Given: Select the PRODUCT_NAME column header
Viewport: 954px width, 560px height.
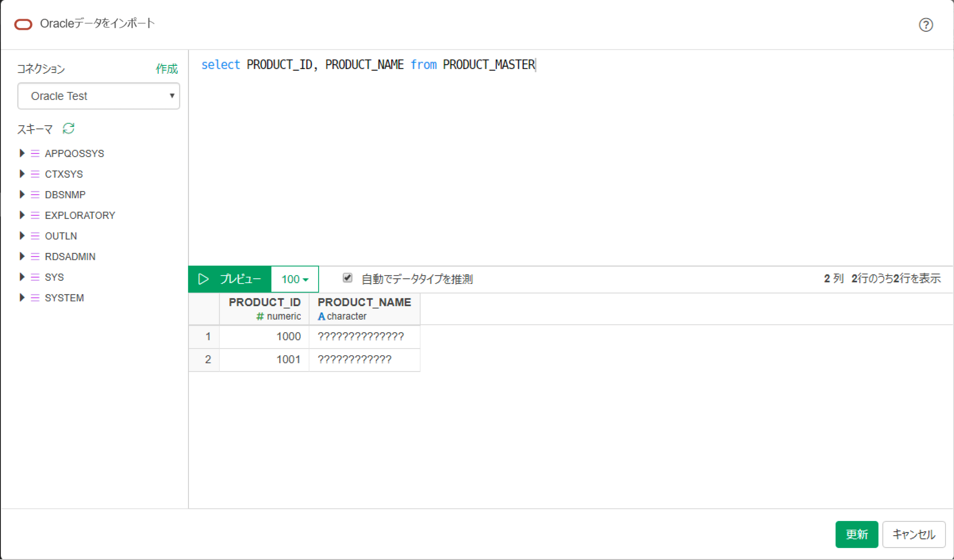Looking at the screenshot, I should [x=365, y=309].
